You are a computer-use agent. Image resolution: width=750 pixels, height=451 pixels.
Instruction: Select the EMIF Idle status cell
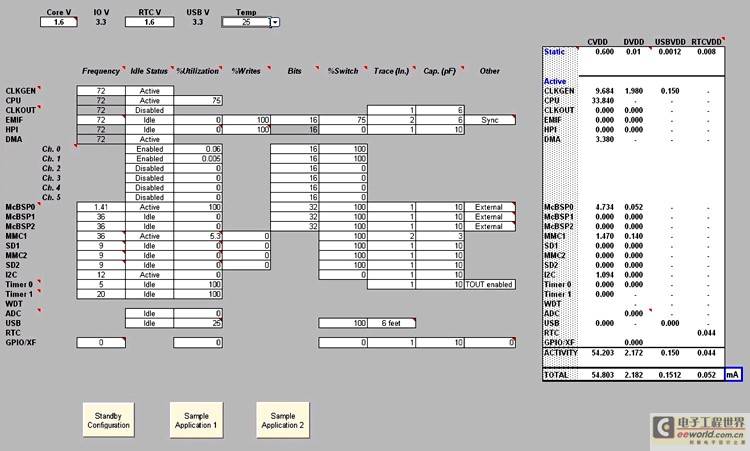click(149, 120)
